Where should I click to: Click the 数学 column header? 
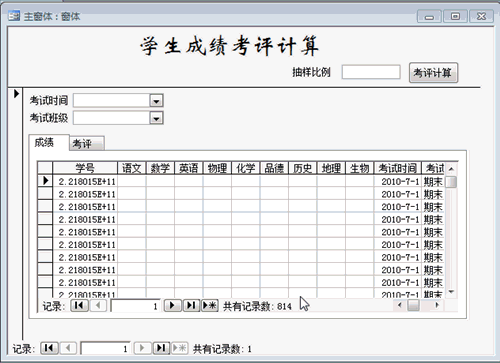coord(160,168)
